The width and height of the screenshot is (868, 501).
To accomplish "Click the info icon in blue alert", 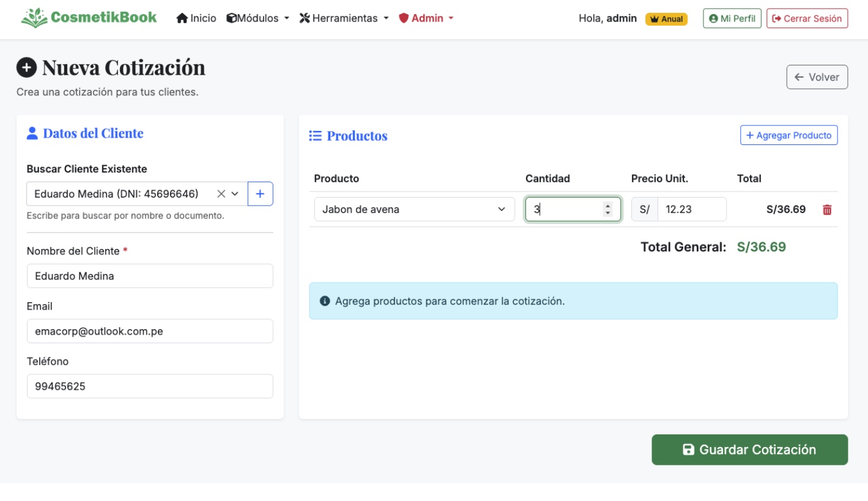I will (x=325, y=301).
